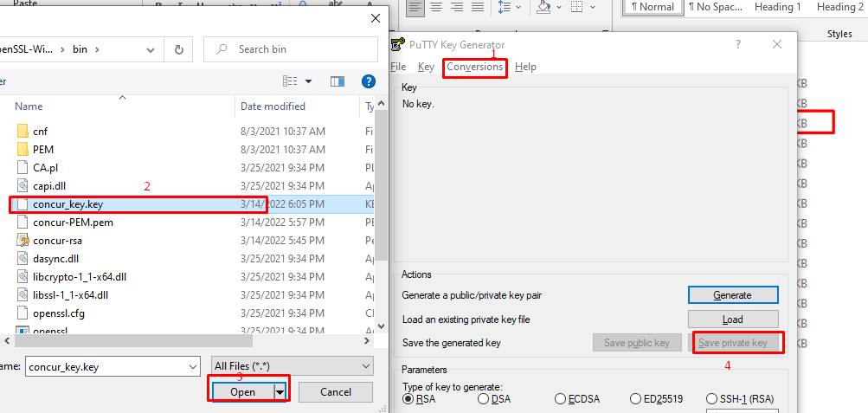Open the split arrow on Open button
This screenshot has height=413, width=868.
tap(280, 392)
